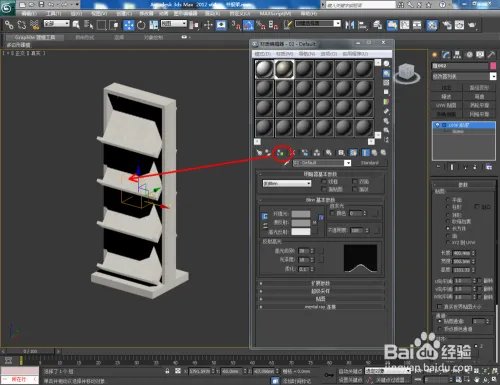The width and height of the screenshot is (500, 385).
Task: Click the Unlink Selection tool
Action: click(x=22, y=25)
